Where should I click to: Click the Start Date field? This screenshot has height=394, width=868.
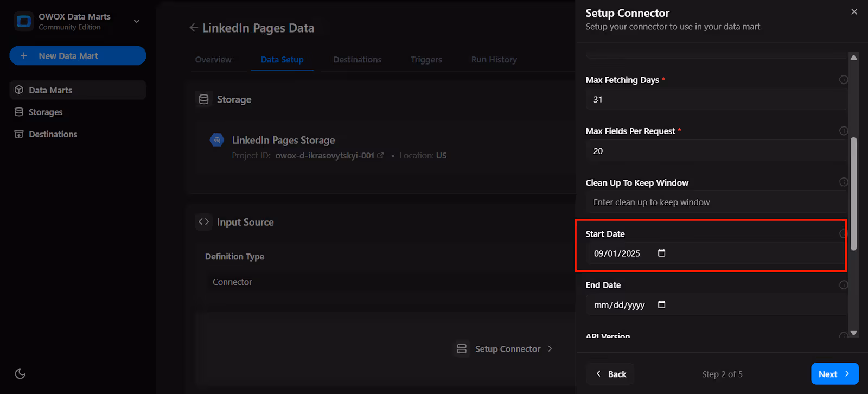coord(716,253)
